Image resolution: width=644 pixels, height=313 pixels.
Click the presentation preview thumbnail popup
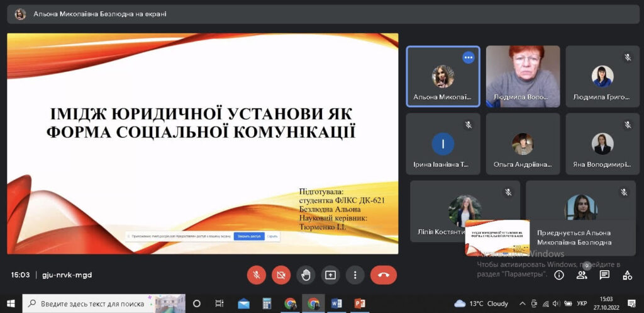coord(497,238)
